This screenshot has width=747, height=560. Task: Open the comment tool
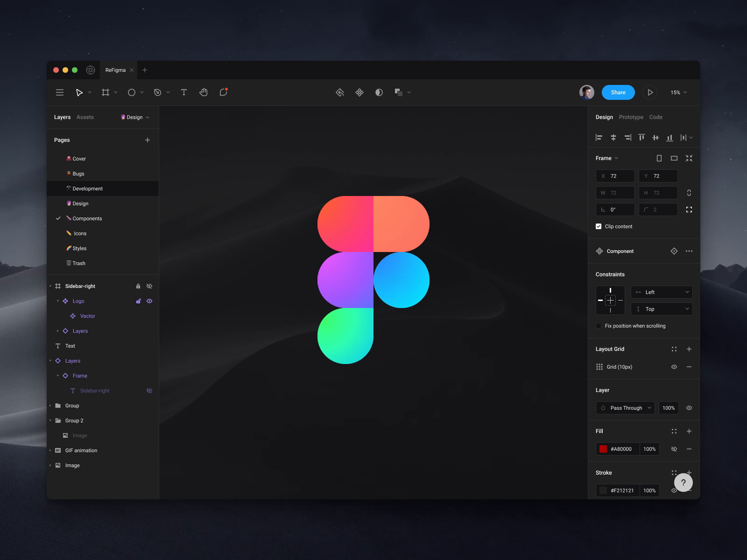(x=223, y=92)
